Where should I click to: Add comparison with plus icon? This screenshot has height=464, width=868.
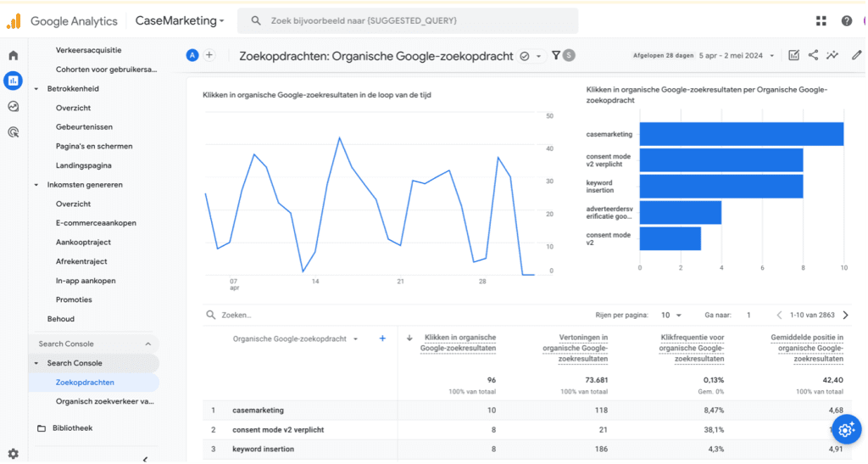209,55
